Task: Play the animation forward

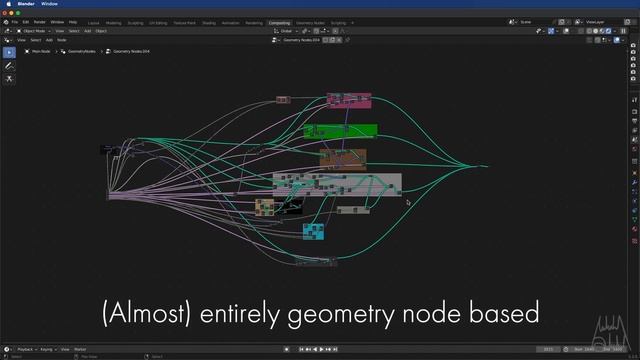Action: tap(322, 349)
